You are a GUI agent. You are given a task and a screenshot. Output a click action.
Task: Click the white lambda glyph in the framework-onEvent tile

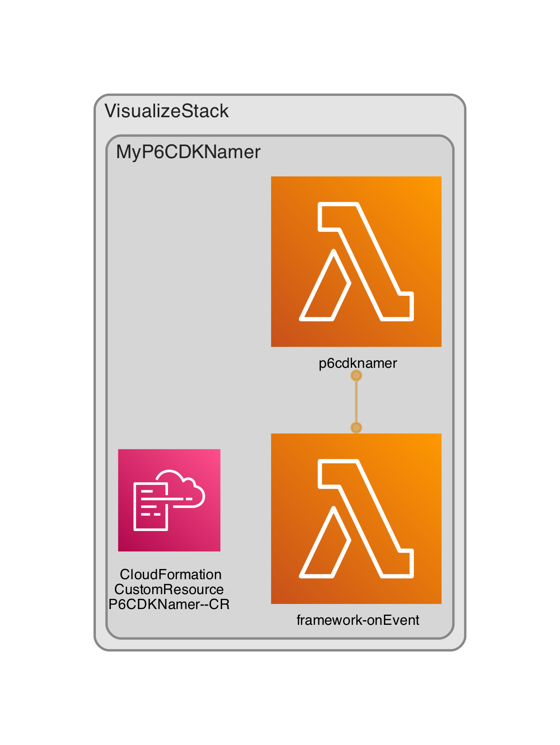coord(356,518)
